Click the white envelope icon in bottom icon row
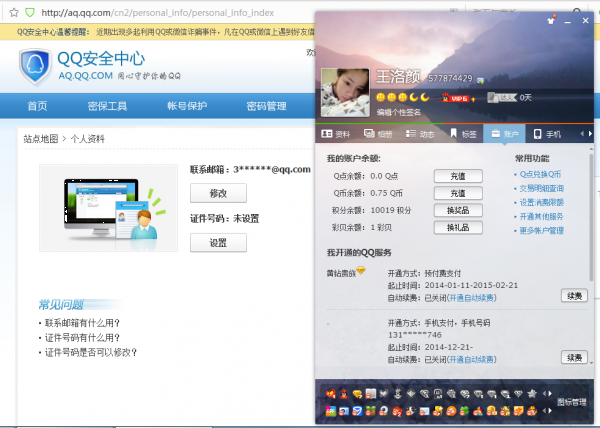The width and height of the screenshot is (600, 428). point(424,411)
